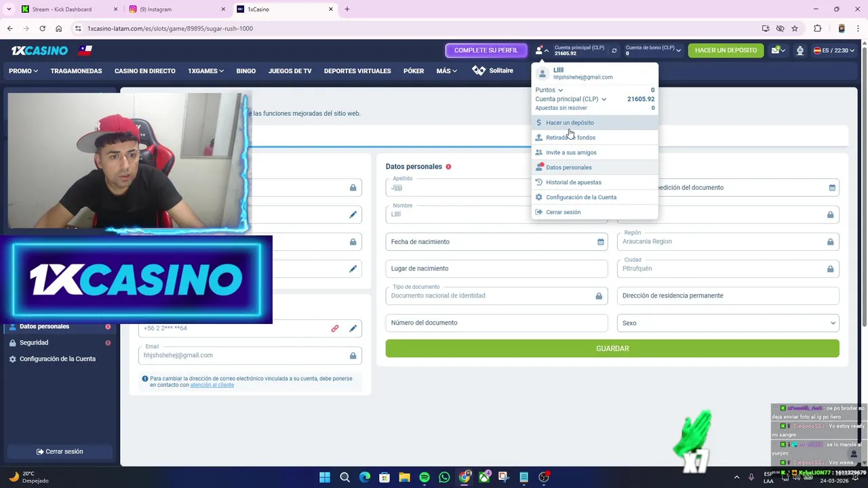Viewport: 868px width, 488px height.
Task: Click the lock icon in Email field
Action: [x=353, y=355]
